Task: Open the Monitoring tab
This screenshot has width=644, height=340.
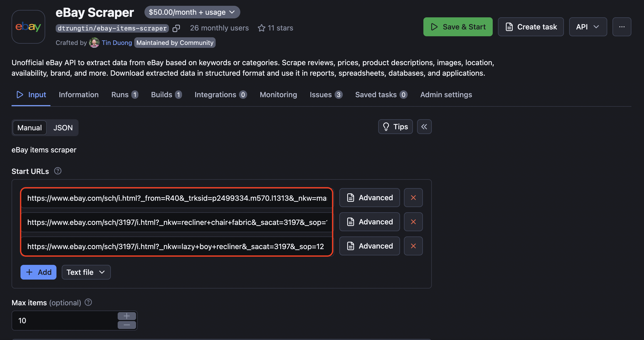Action: pyautogui.click(x=278, y=95)
